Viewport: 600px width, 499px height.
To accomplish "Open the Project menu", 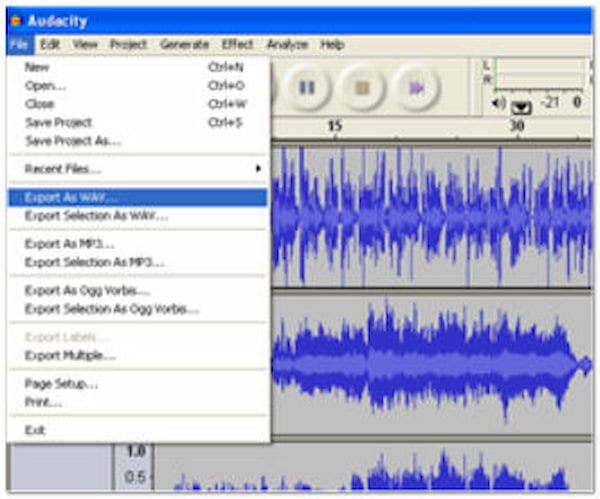I will pos(128,44).
